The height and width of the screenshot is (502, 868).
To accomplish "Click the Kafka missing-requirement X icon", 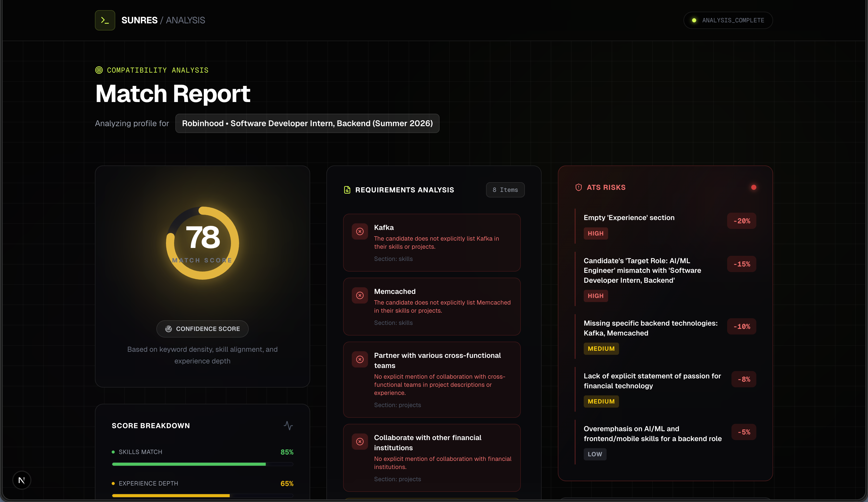I will [x=360, y=231].
